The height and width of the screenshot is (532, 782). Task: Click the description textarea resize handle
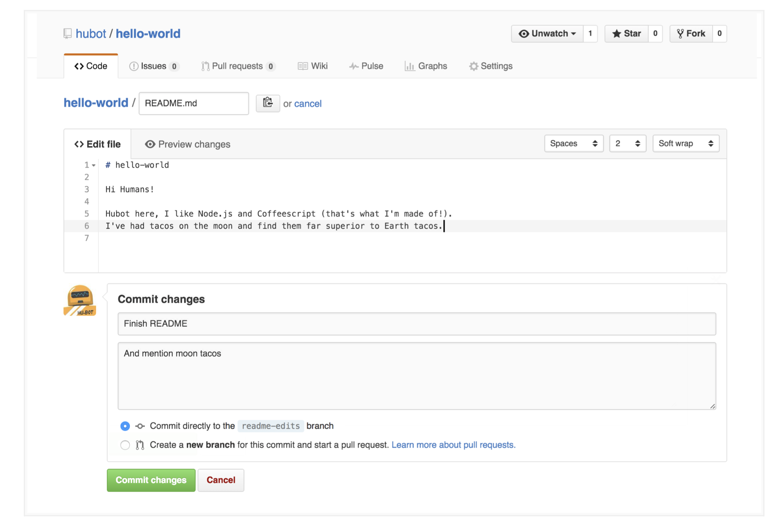(x=712, y=406)
